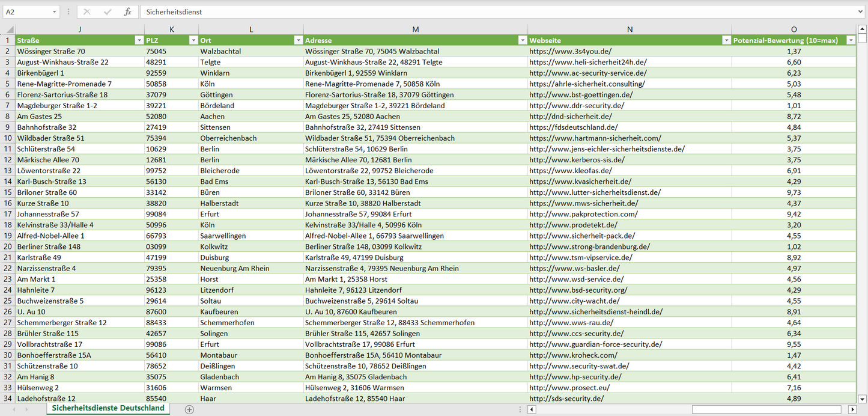Expand the Name Box dropdown arrow
Screen dimensions: 868x416
55,12
